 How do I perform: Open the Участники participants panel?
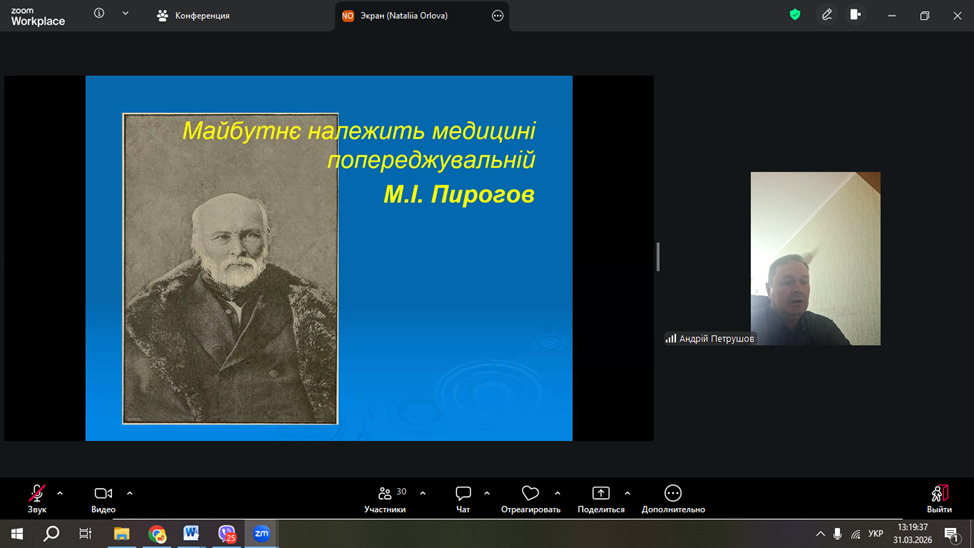point(385,497)
